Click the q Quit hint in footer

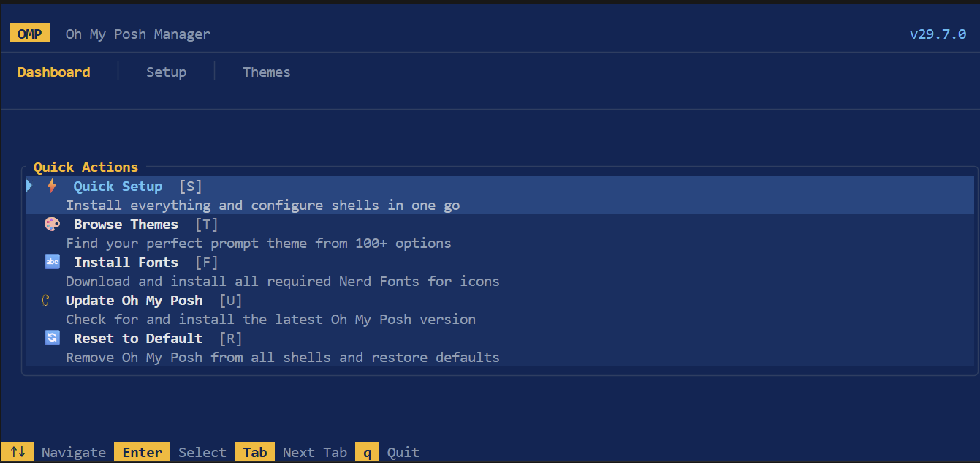(367, 451)
